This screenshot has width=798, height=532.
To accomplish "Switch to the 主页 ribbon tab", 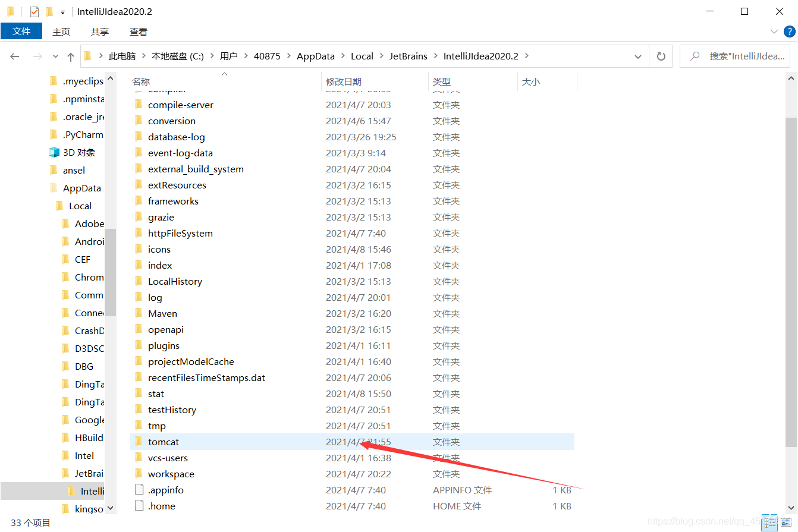I will (61, 32).
